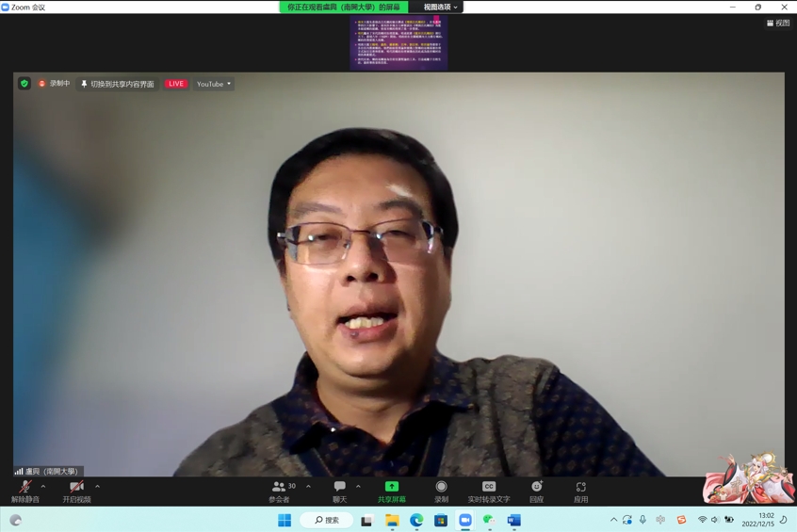Click the green encryption shield icon
This screenshot has height=532, width=797.
(x=24, y=84)
